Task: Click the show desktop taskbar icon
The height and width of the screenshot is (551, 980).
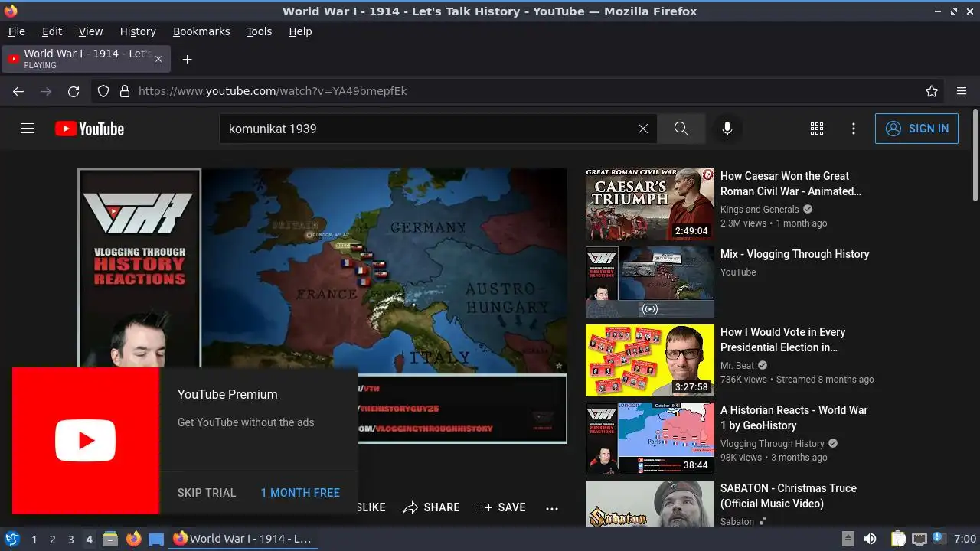Action: pos(156,539)
